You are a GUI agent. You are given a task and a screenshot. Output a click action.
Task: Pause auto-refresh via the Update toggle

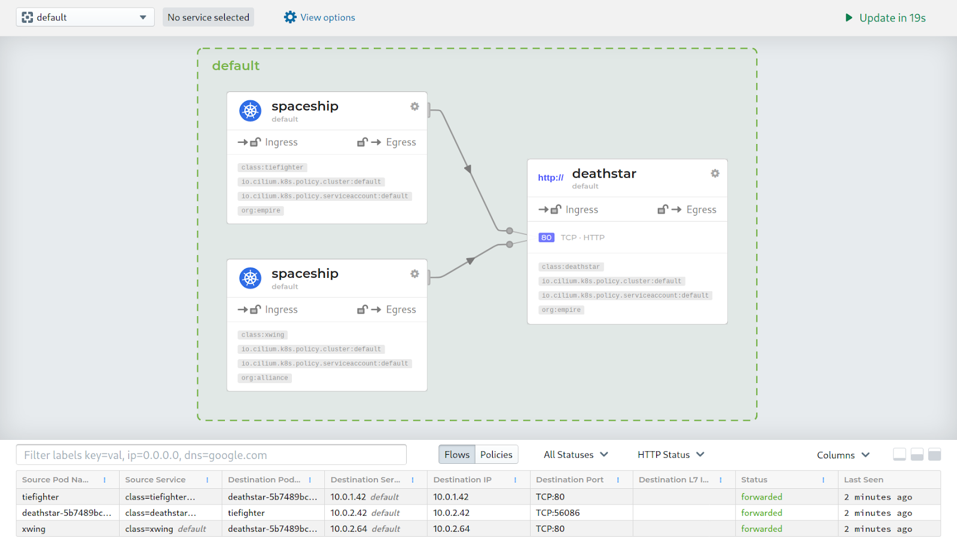click(849, 17)
